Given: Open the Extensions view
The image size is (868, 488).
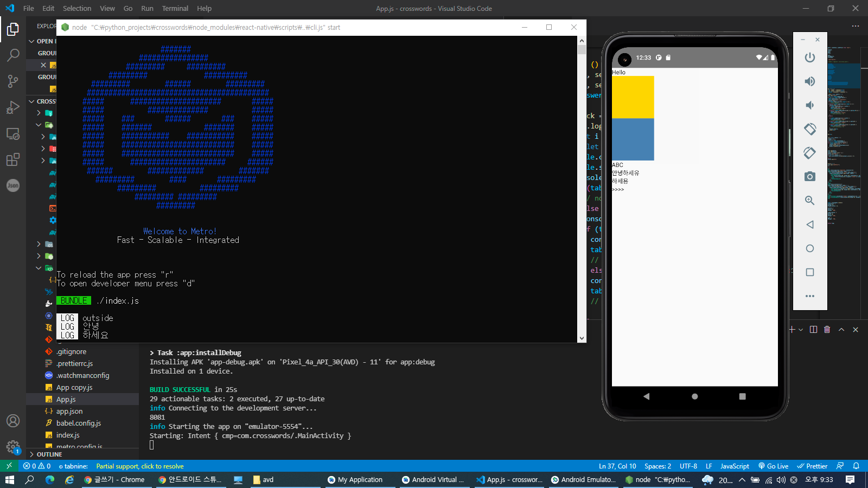Looking at the screenshot, I should pyautogui.click(x=13, y=159).
